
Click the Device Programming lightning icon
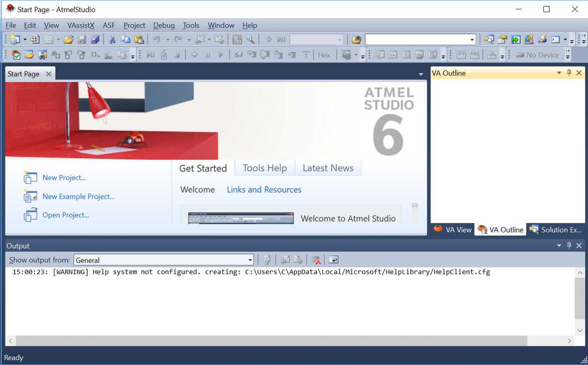(x=542, y=40)
